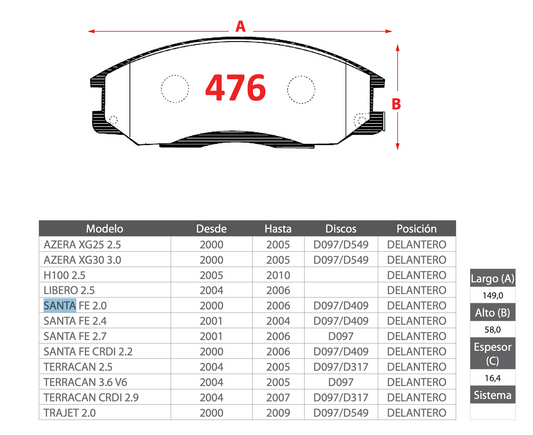
Task: Click the right dotted circle on brake pad
Action: tap(301, 89)
